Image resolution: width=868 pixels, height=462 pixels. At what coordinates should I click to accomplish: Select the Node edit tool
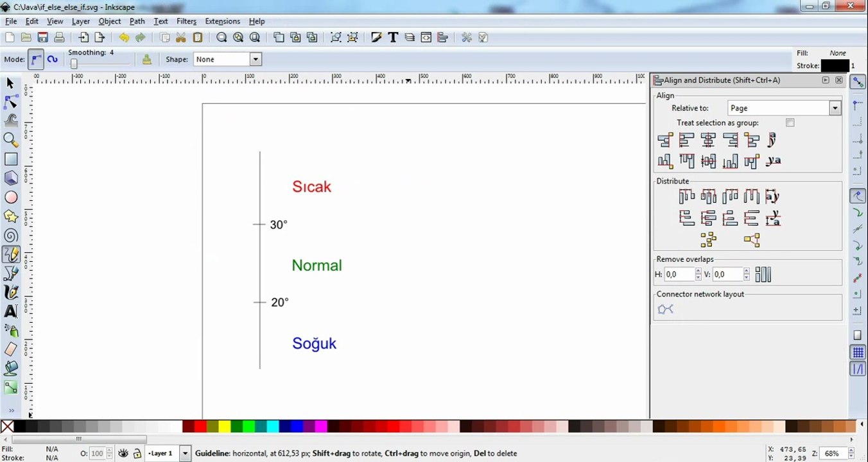click(10, 102)
